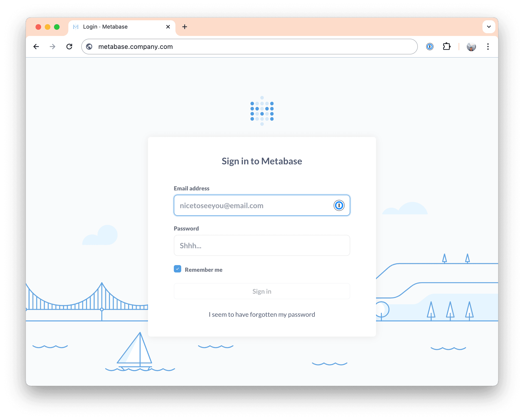This screenshot has height=420, width=524.
Task: Open the 1Password icon inside the email field
Action: [339, 205]
